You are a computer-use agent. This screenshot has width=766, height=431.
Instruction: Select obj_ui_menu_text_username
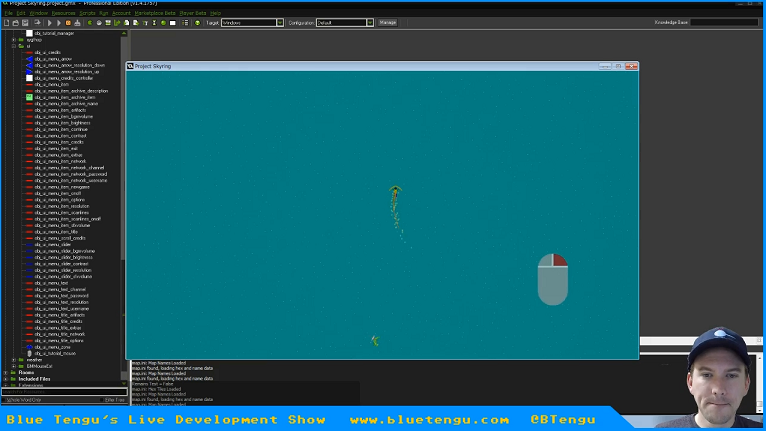[62, 309]
